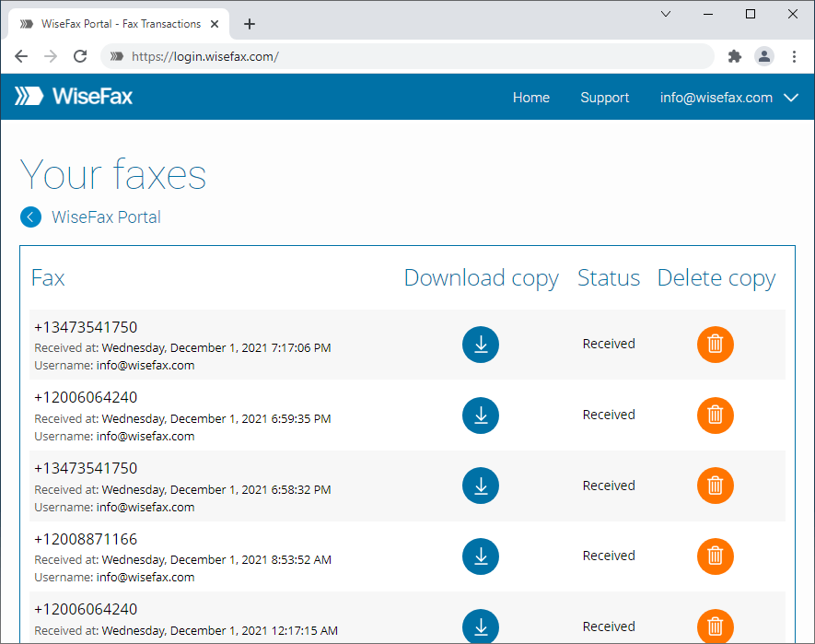Open the browser profile avatar icon
This screenshot has width=815, height=644.
point(764,56)
